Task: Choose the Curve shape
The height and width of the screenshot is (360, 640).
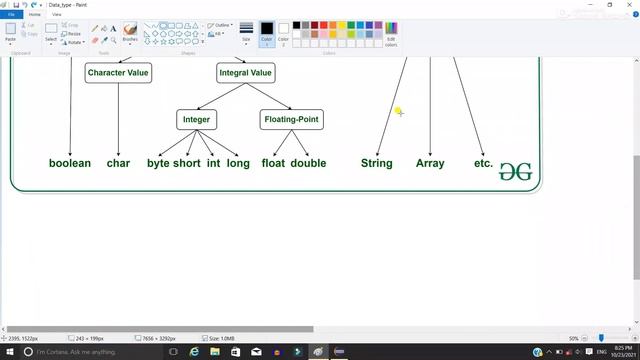Action: click(x=155, y=26)
